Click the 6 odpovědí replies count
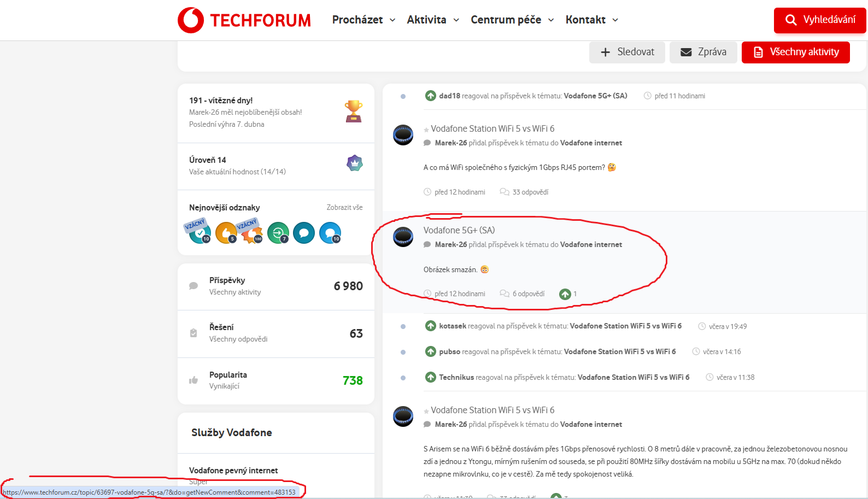This screenshot has width=868, height=499. tap(529, 293)
